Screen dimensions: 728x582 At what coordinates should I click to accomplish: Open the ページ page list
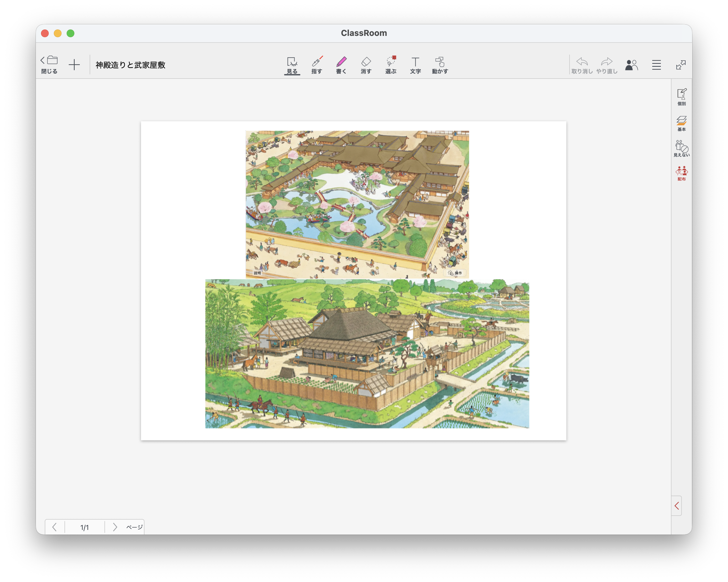tap(134, 527)
